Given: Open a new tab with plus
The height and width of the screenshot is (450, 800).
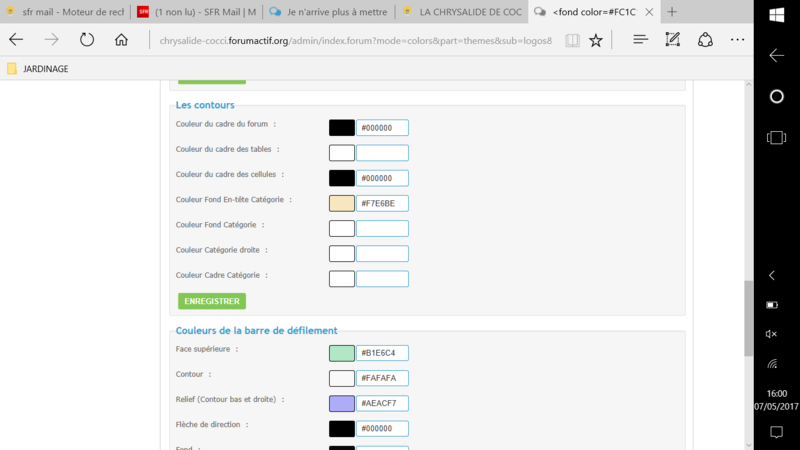Looking at the screenshot, I should point(672,12).
